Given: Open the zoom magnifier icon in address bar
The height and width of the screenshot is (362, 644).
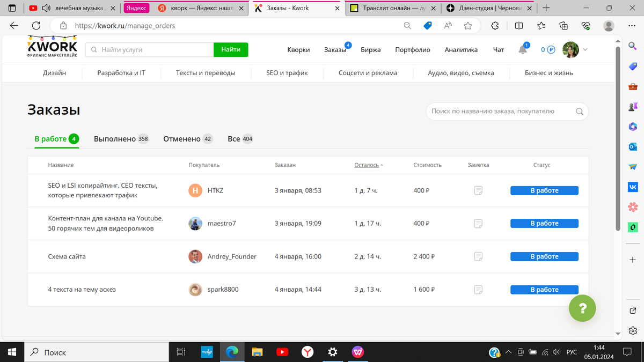Looking at the screenshot, I should tap(407, 25).
